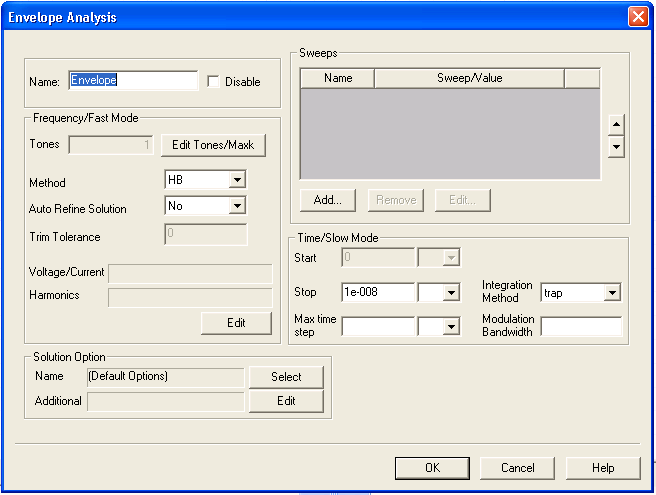Click the sweep list move-up arrow
Viewport: 656px width, 495px height.
[616, 125]
